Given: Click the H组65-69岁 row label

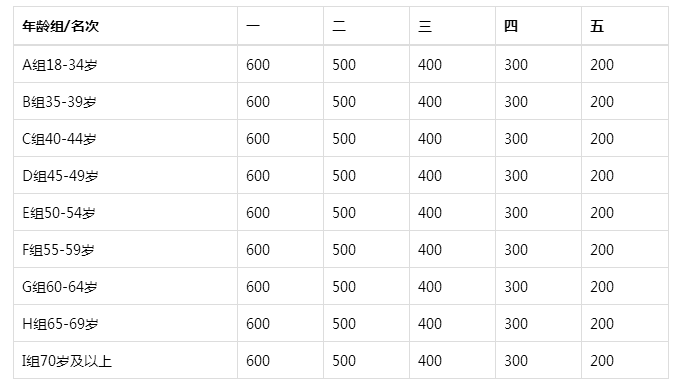Looking at the screenshot, I should tap(60, 324).
